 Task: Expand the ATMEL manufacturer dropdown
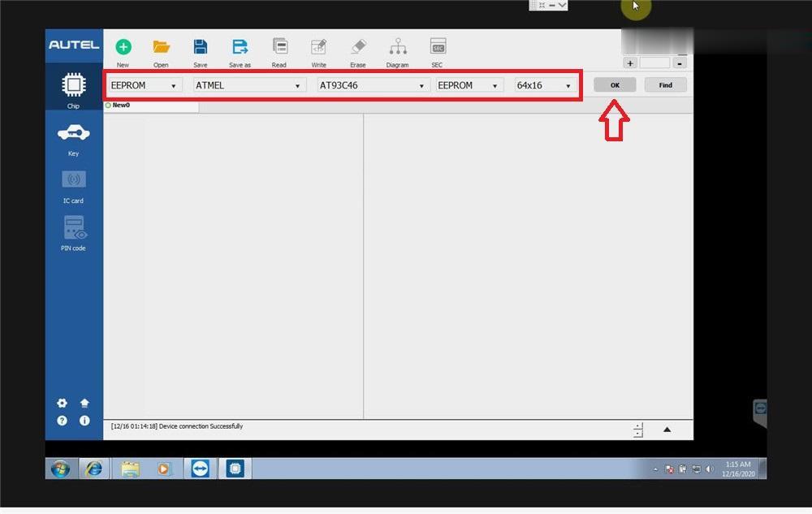[x=249, y=85]
